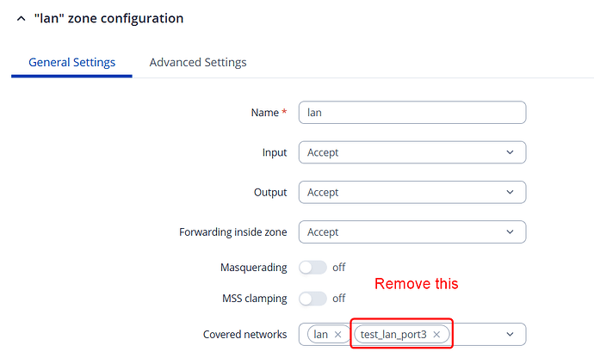
Task: Open the Output policy dropdown
Action: [411, 193]
